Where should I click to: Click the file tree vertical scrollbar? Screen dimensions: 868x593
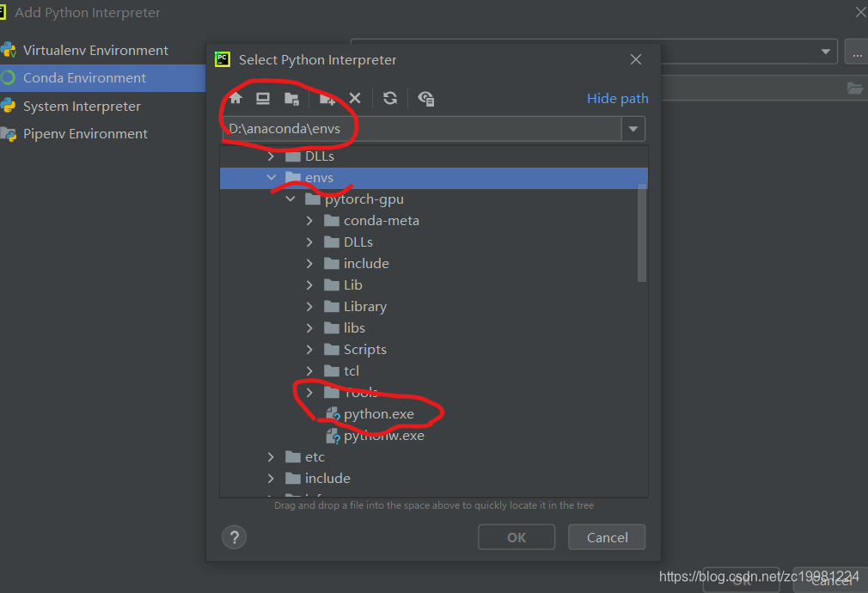pyautogui.click(x=642, y=233)
